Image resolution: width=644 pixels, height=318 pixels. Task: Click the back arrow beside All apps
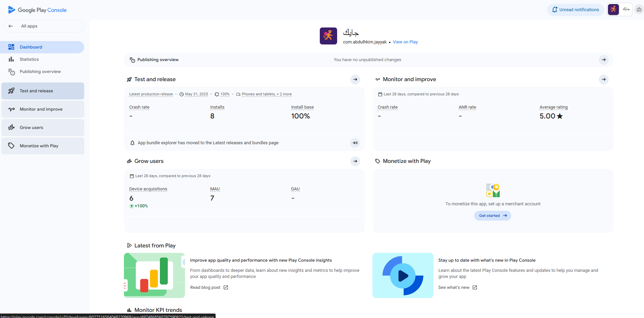coord(11,26)
